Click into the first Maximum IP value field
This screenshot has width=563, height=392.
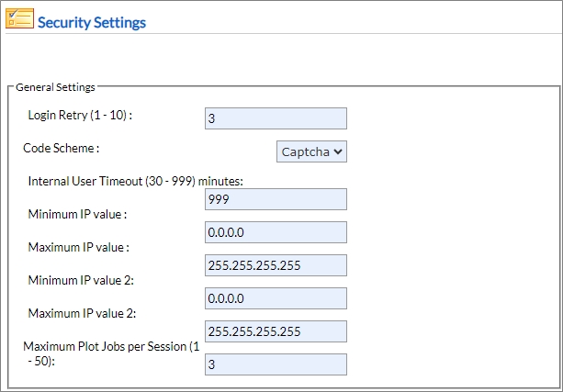click(x=276, y=265)
